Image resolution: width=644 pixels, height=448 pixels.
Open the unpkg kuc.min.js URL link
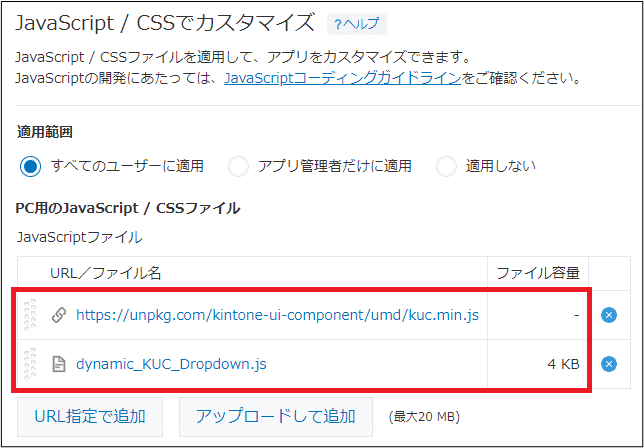point(278,315)
